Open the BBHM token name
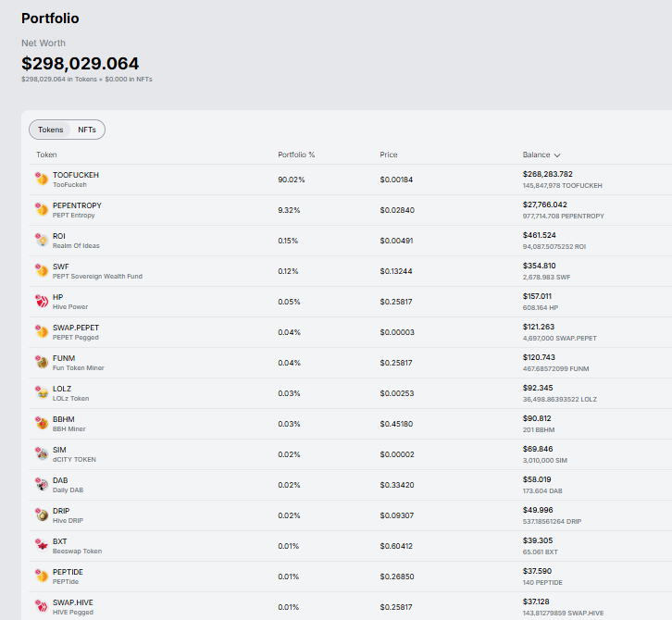Screen dimensions: 672x620 click(x=64, y=419)
